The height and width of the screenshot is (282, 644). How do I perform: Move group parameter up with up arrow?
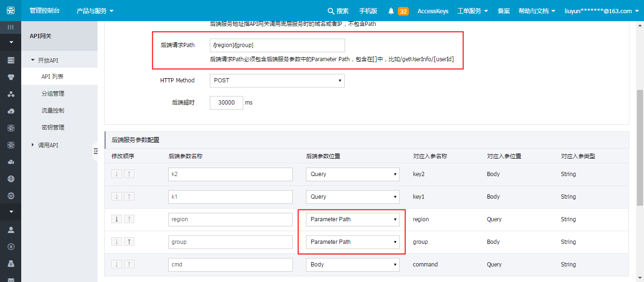129,242
